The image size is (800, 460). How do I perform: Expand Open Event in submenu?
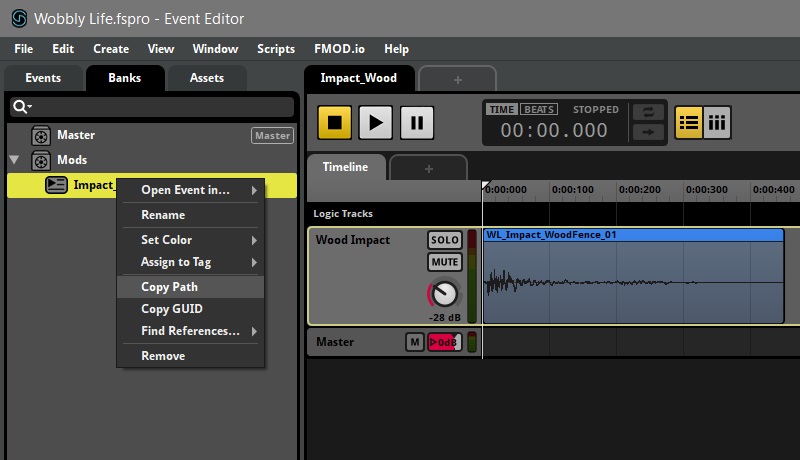pos(190,190)
